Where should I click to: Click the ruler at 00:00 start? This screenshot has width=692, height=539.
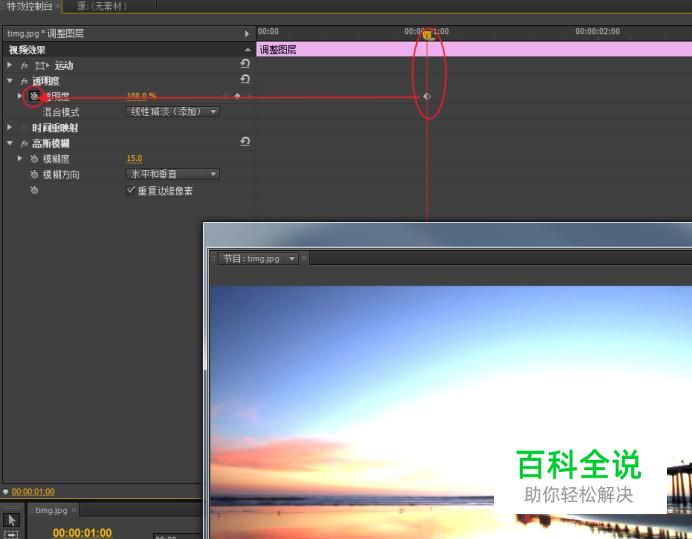click(x=268, y=31)
